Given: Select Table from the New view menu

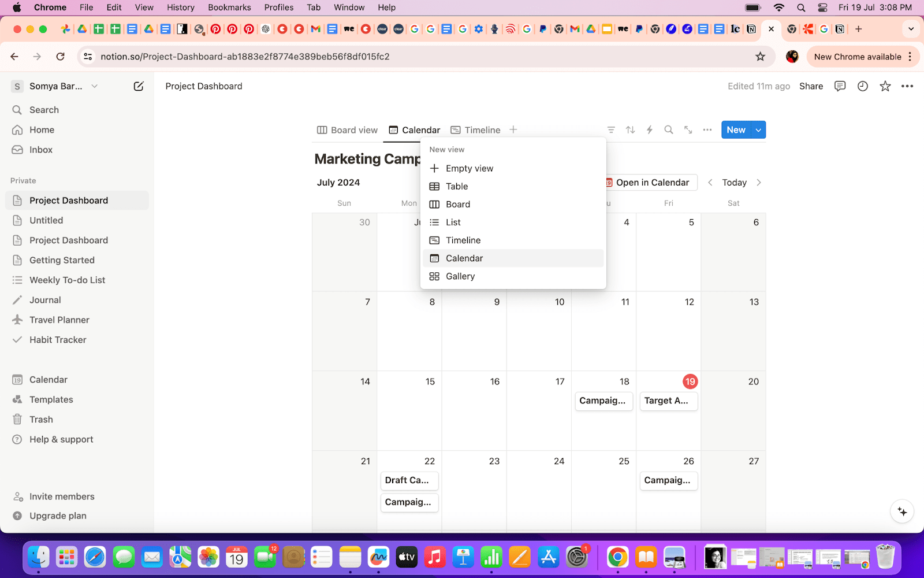Looking at the screenshot, I should [456, 186].
